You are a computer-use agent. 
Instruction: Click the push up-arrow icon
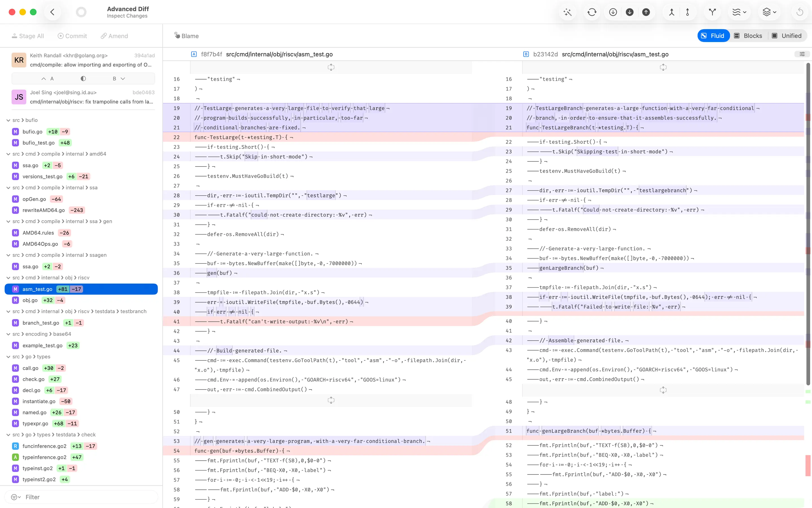[x=646, y=12]
